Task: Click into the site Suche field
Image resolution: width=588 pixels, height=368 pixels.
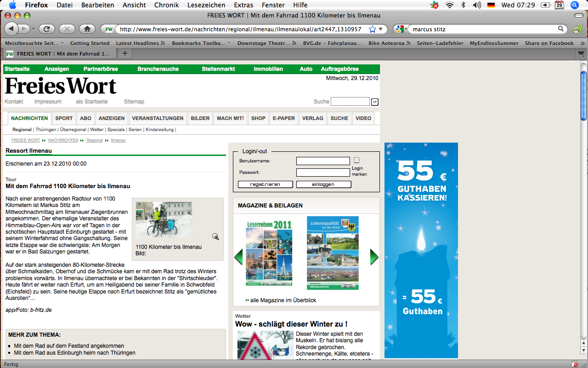Action: 350,102
